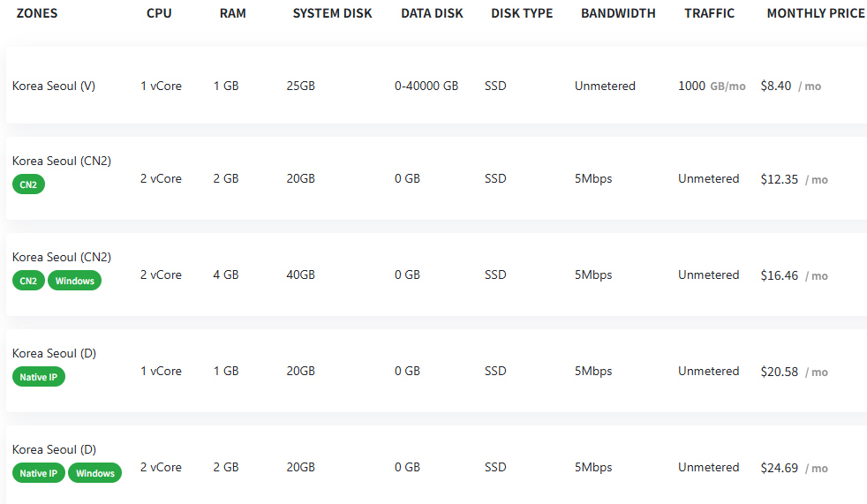Click the RAM column header
Image resolution: width=867 pixels, height=504 pixels.
(x=233, y=13)
